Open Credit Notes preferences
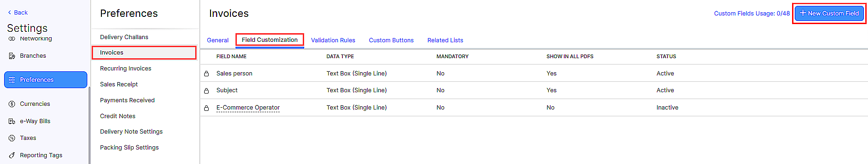The height and width of the screenshot is (164, 868). 118,116
